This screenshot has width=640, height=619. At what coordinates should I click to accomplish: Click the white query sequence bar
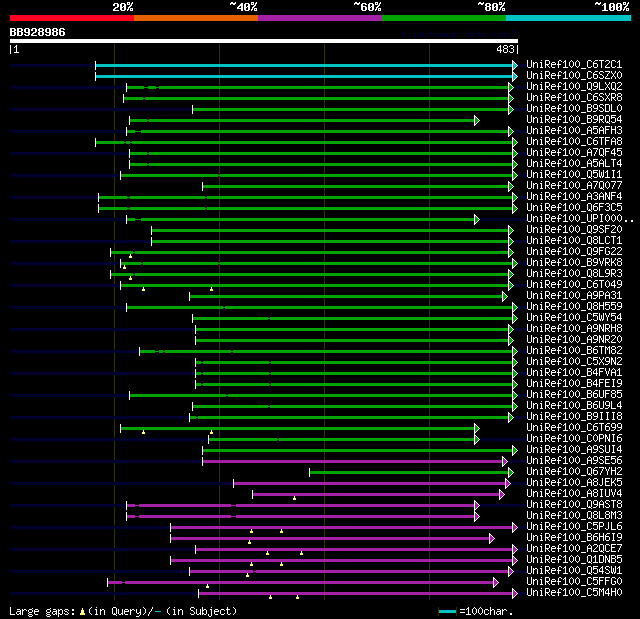[x=264, y=41]
